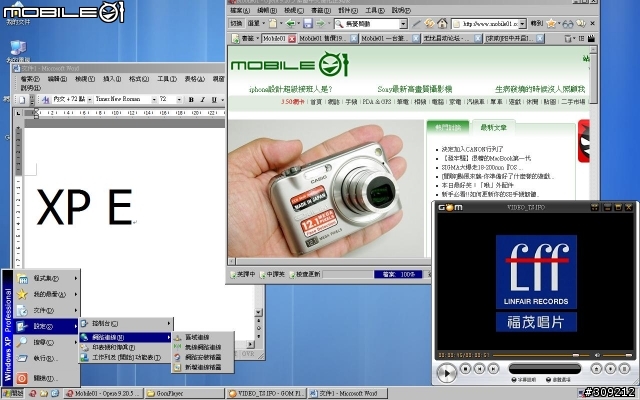Image resolution: width=640 pixels, height=400 pixels.
Task: Click the eject/open button in GOM Player
Action: pos(596,369)
